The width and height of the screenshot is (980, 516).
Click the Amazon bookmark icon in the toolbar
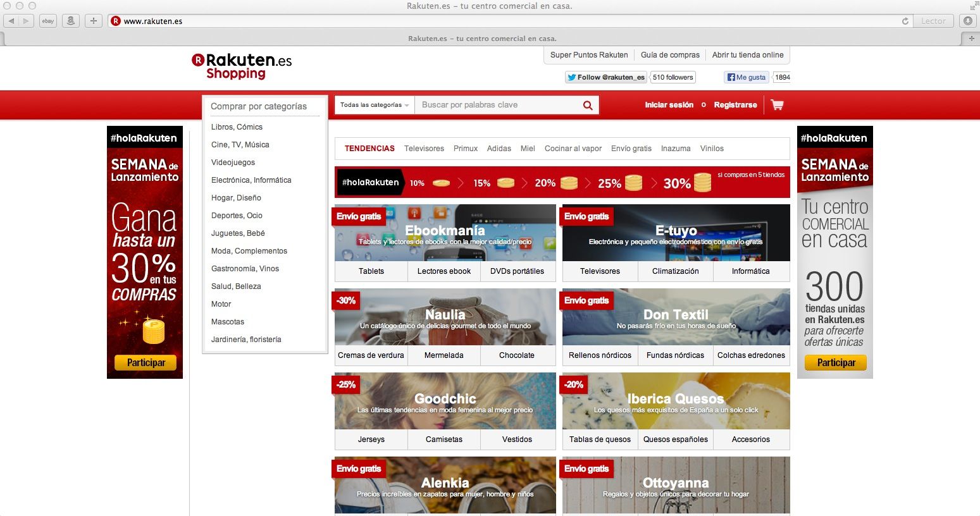coord(71,21)
